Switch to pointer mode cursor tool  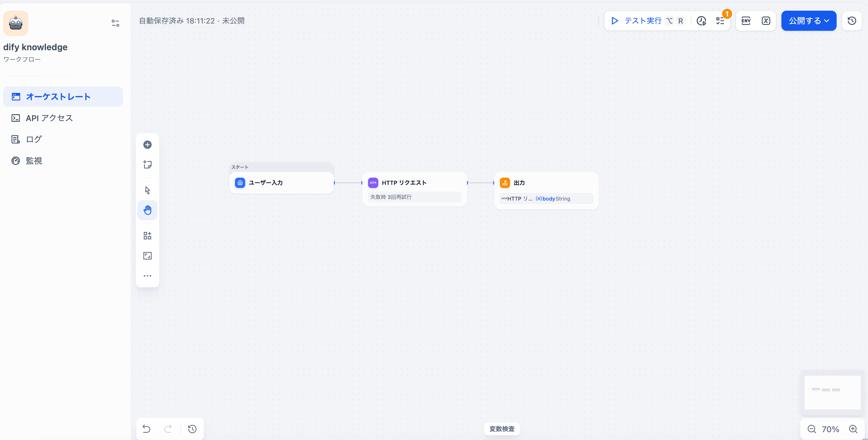[147, 190]
